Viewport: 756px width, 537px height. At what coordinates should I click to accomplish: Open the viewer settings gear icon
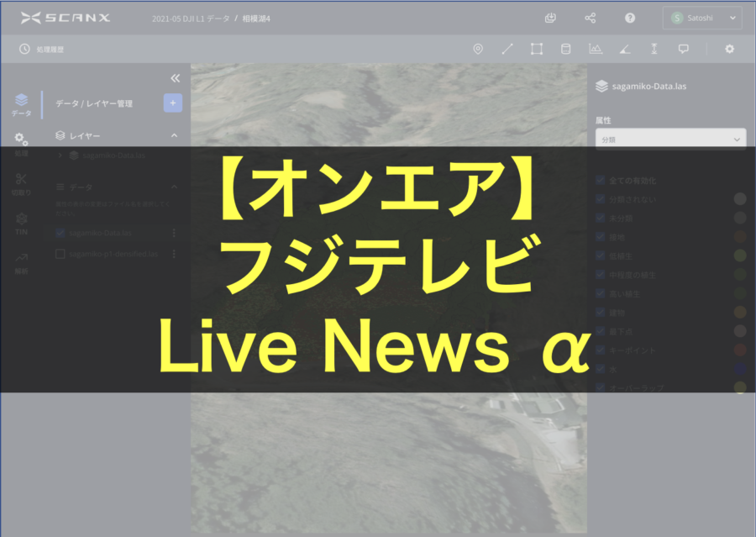pos(729,49)
